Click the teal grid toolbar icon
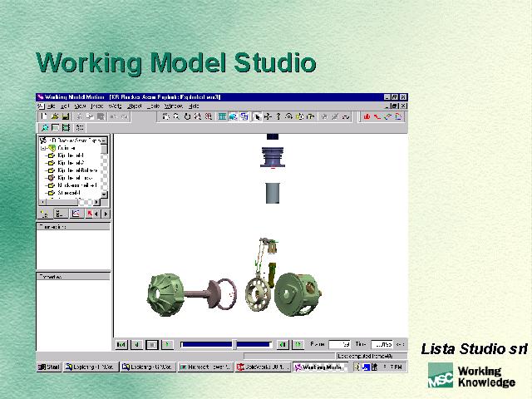 (x=222, y=116)
